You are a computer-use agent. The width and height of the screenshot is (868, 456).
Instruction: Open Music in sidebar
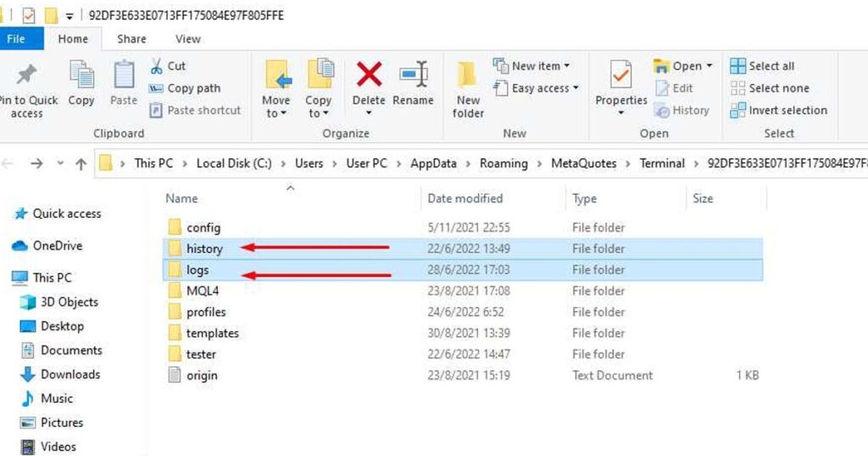[x=47, y=398]
